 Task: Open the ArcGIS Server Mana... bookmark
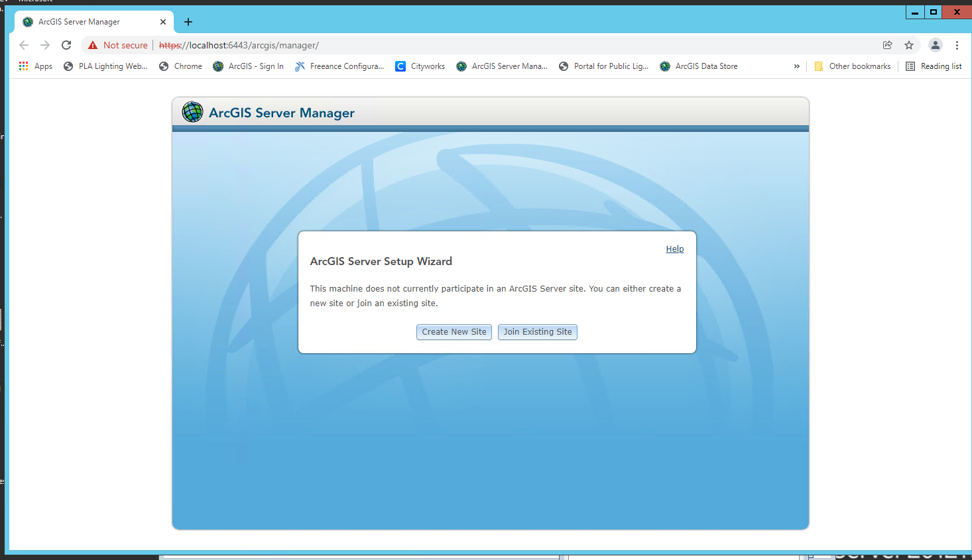click(502, 66)
